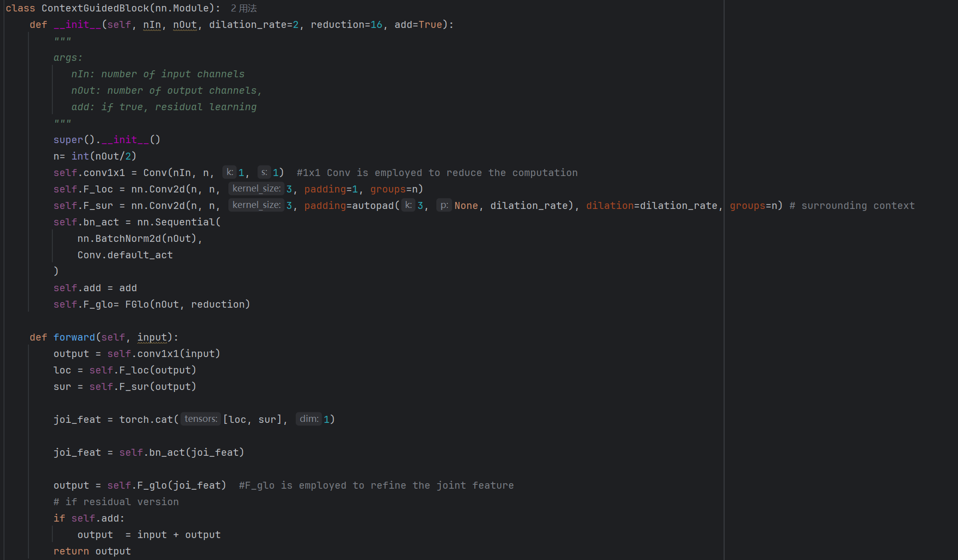Click the autopad function call
This screenshot has width=958, height=560.
[x=373, y=205]
